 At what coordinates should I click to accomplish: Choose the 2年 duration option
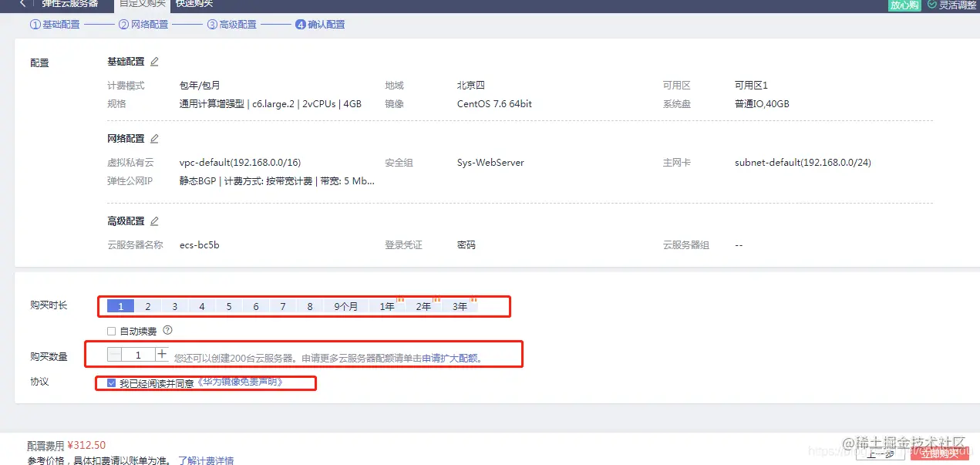423,306
